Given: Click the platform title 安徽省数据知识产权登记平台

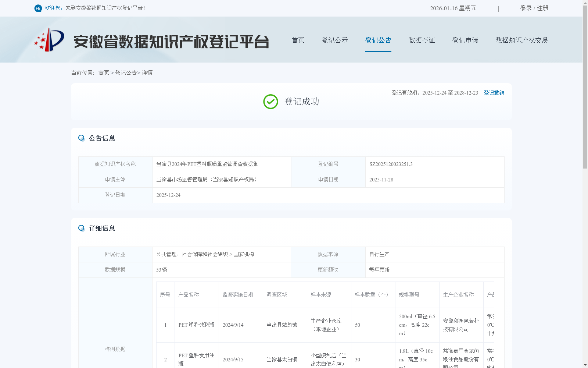Looking at the screenshot, I should click(x=171, y=42).
